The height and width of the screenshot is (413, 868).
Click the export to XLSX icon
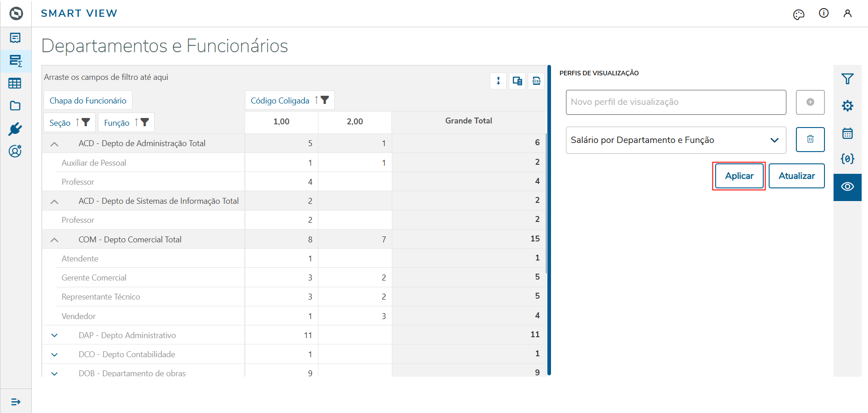536,81
